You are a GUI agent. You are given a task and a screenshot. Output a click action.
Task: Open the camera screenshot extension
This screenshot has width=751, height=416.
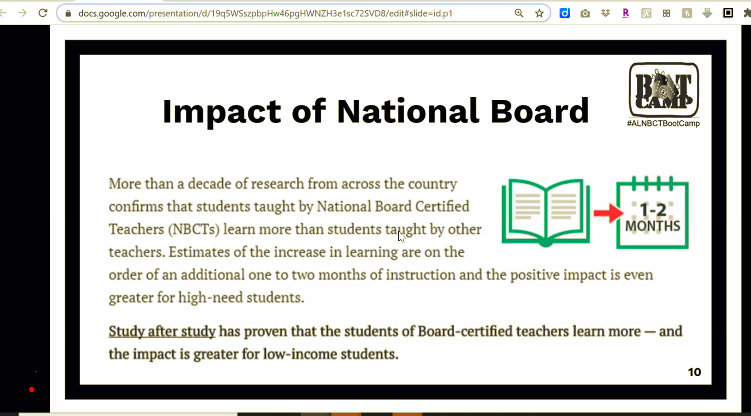pyautogui.click(x=585, y=13)
